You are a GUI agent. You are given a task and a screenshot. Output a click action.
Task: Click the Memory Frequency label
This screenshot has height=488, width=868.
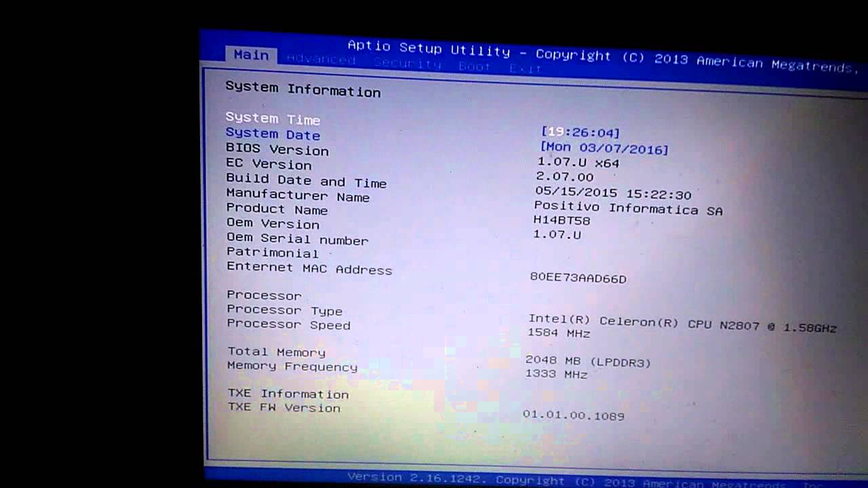(x=292, y=366)
